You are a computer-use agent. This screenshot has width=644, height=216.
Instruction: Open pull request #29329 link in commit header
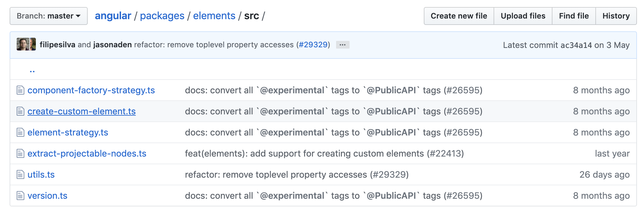coord(313,45)
